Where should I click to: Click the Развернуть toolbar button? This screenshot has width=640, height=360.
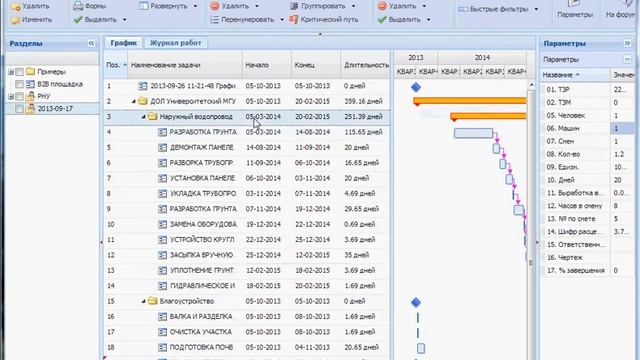click(x=164, y=6)
